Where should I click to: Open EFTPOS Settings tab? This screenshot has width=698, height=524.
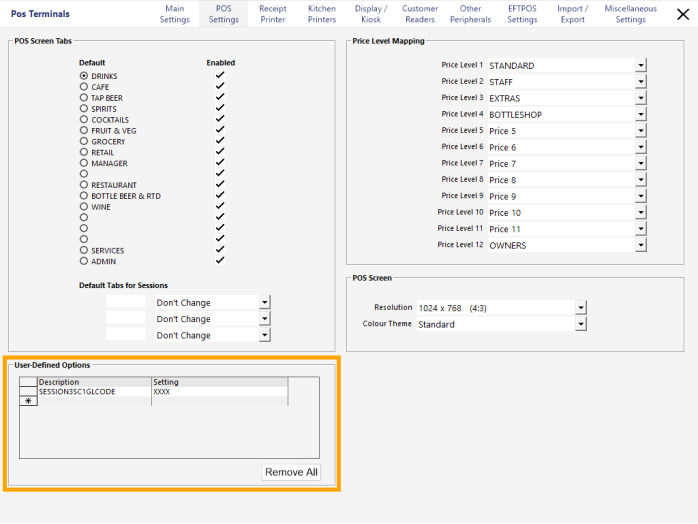522,14
